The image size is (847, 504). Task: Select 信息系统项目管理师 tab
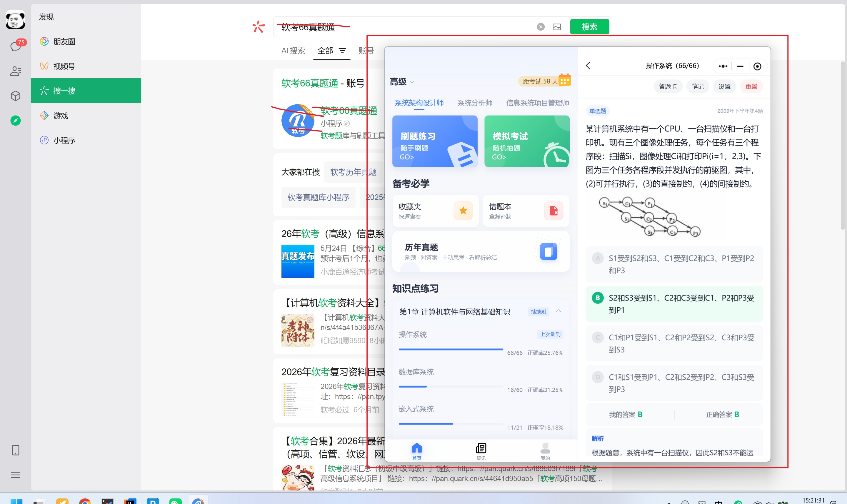point(537,103)
